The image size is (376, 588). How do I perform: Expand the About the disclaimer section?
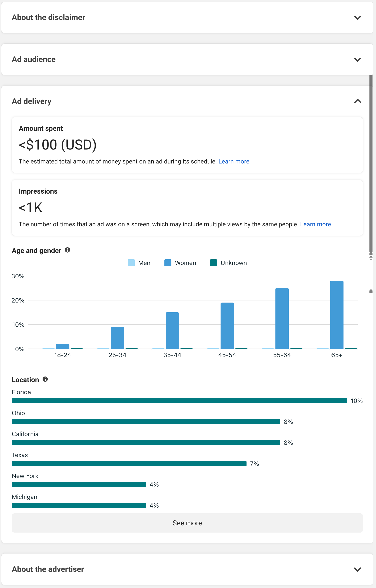coord(357,18)
